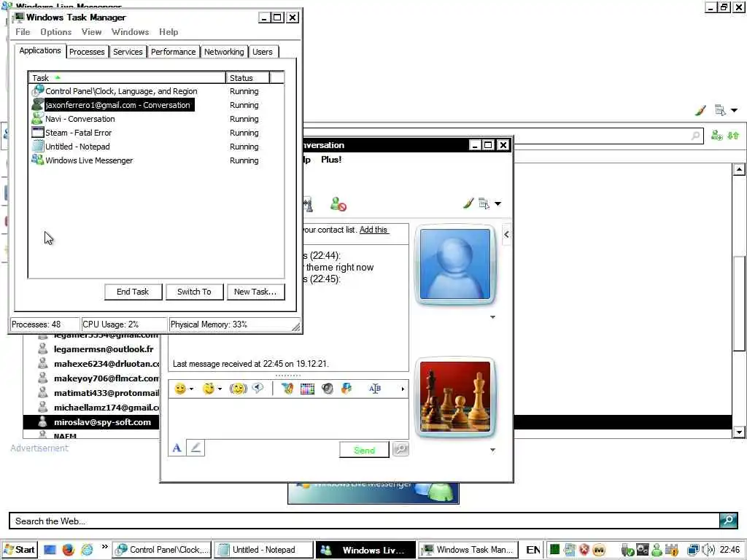Open Task Manager Options menu
The image size is (747, 560).
[x=55, y=32]
